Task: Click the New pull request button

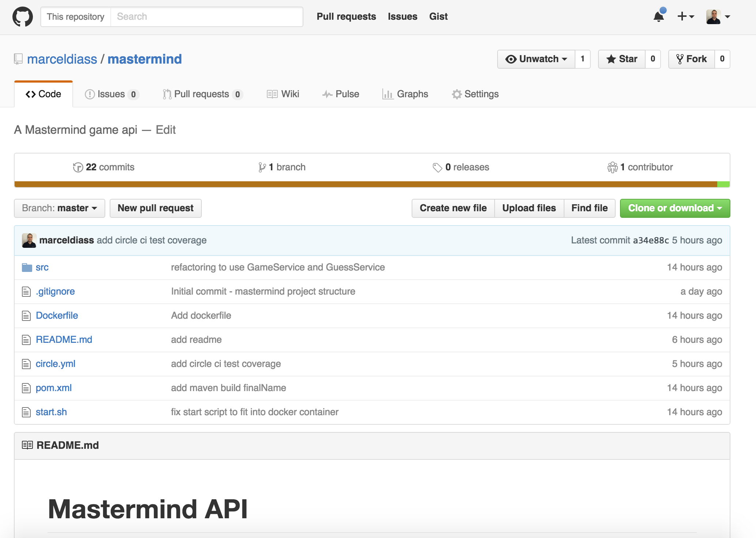Action: pos(155,208)
